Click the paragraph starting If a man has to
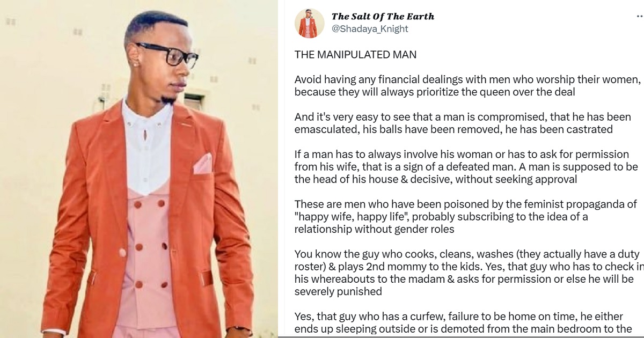This screenshot has width=644, height=338. 466,167
